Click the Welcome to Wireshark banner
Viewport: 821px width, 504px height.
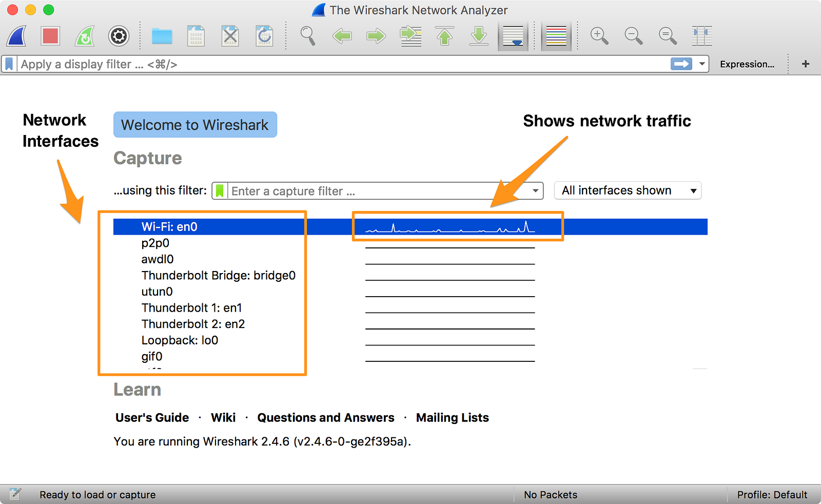[195, 125]
